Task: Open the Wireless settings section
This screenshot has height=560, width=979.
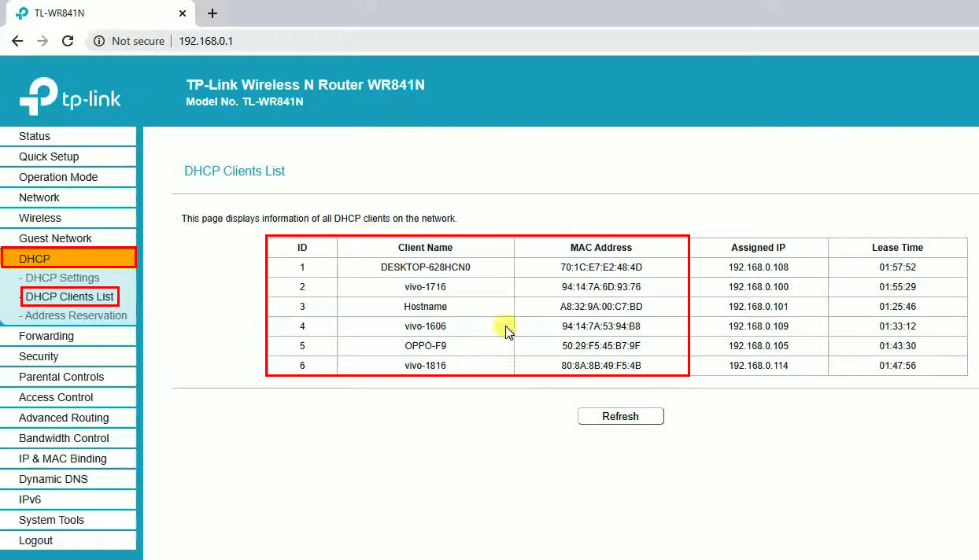Action: pos(39,218)
